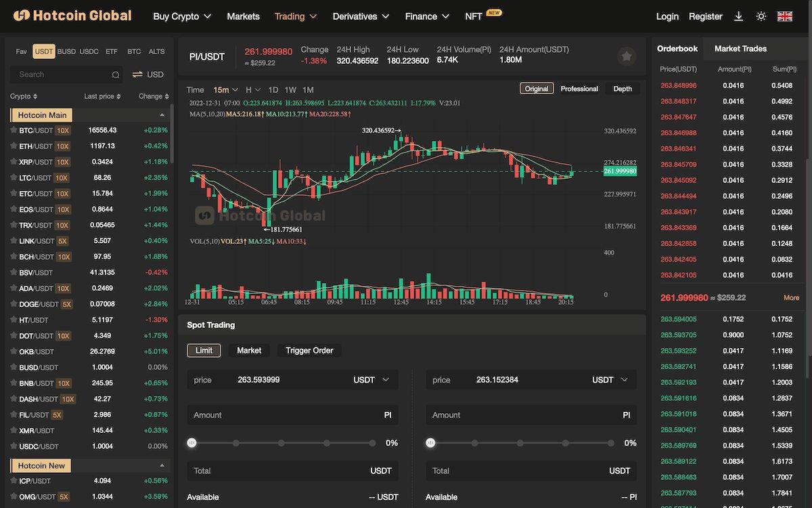Select Market order type
Viewport: 812px width, 508px height.
(x=249, y=350)
